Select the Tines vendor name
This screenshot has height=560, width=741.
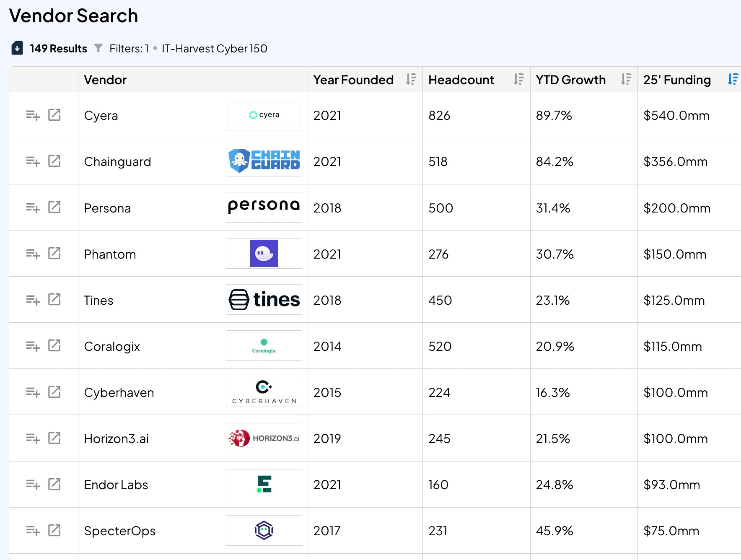[98, 300]
